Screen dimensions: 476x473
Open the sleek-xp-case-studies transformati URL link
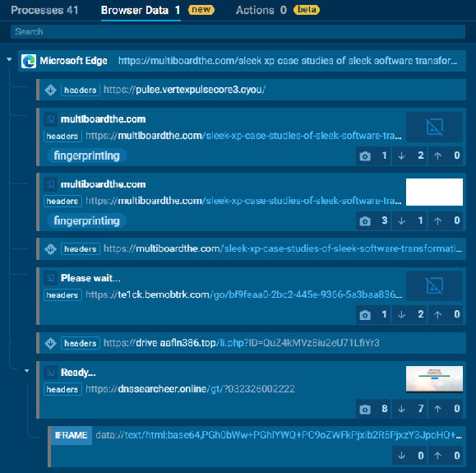tap(283, 248)
